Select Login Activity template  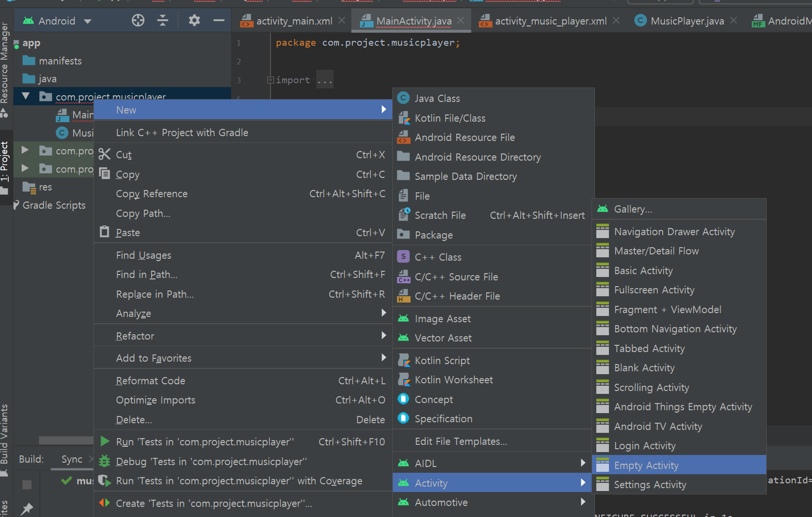(x=679, y=446)
